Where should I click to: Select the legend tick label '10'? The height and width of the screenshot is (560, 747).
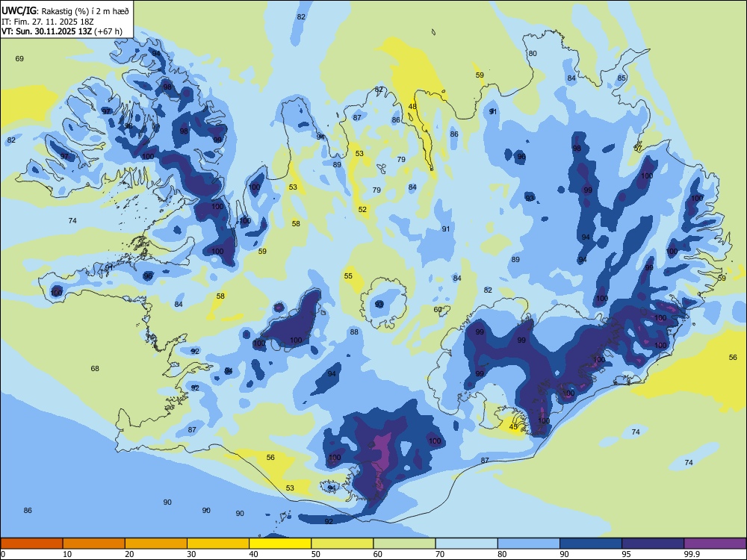pos(67,554)
